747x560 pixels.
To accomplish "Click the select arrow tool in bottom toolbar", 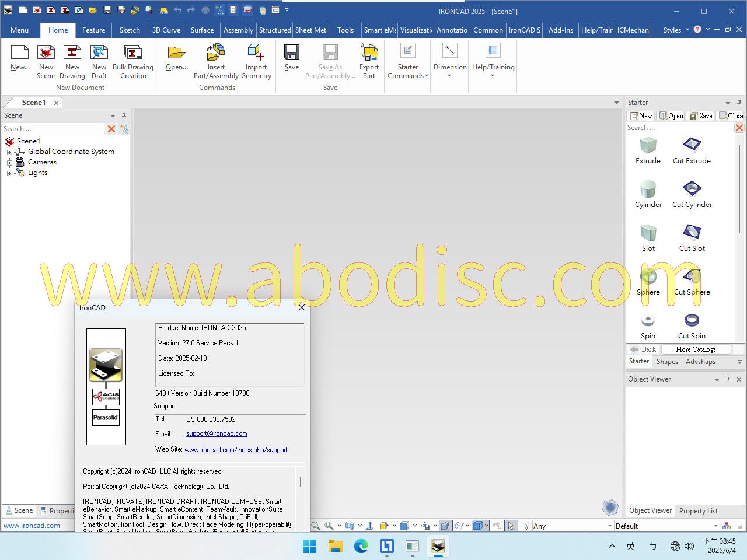I will point(511,526).
